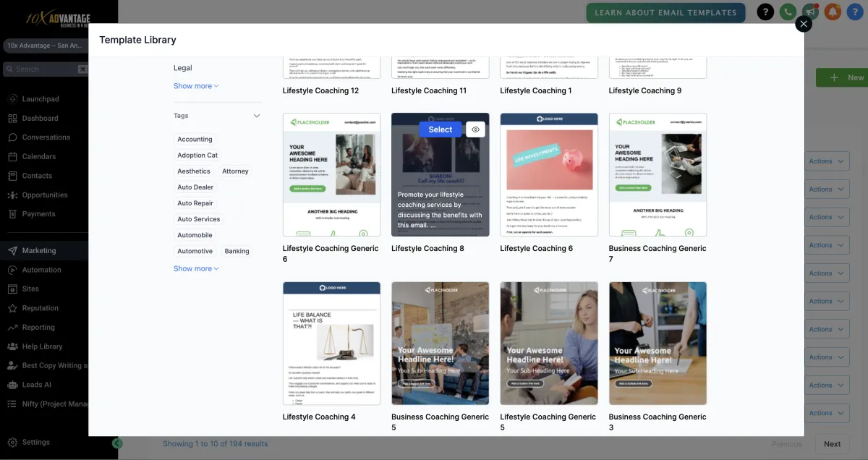Click the Sites sidebar icon
The height and width of the screenshot is (460, 868).
coord(12,289)
